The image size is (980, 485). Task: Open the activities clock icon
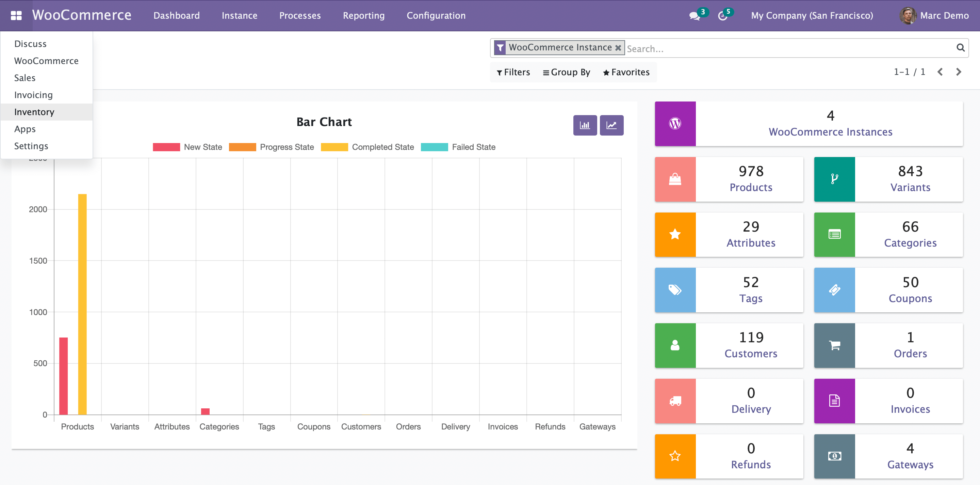(722, 16)
